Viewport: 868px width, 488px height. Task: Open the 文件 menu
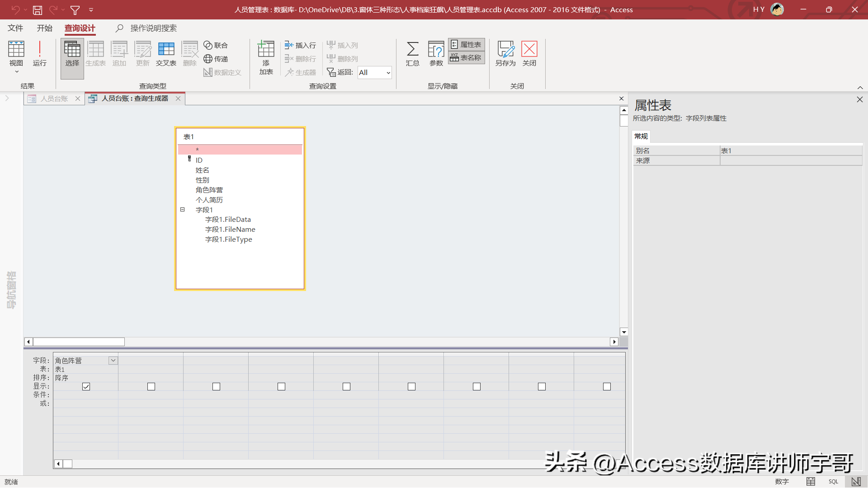(15, 28)
